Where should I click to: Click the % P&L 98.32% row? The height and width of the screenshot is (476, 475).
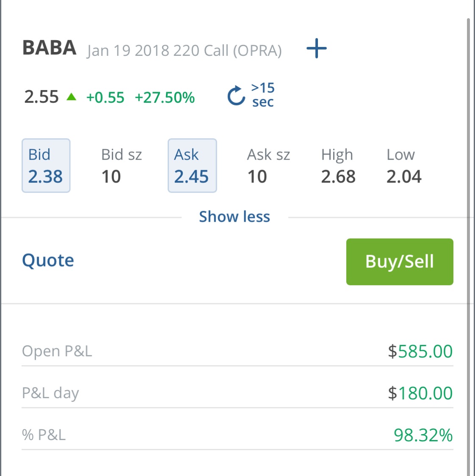click(237, 435)
